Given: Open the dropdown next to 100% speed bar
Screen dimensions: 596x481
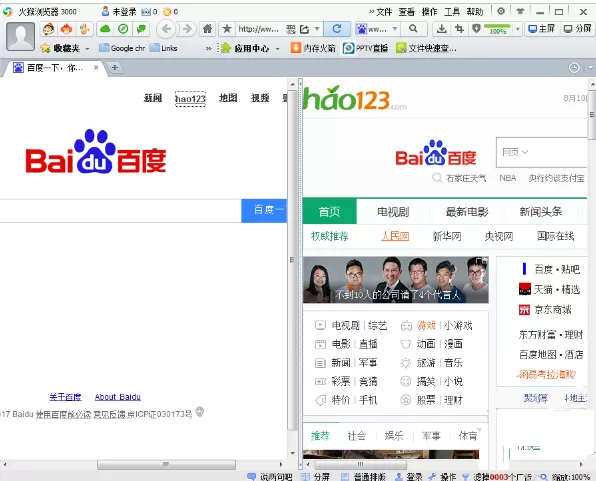Looking at the screenshot, I should pyautogui.click(x=517, y=29).
